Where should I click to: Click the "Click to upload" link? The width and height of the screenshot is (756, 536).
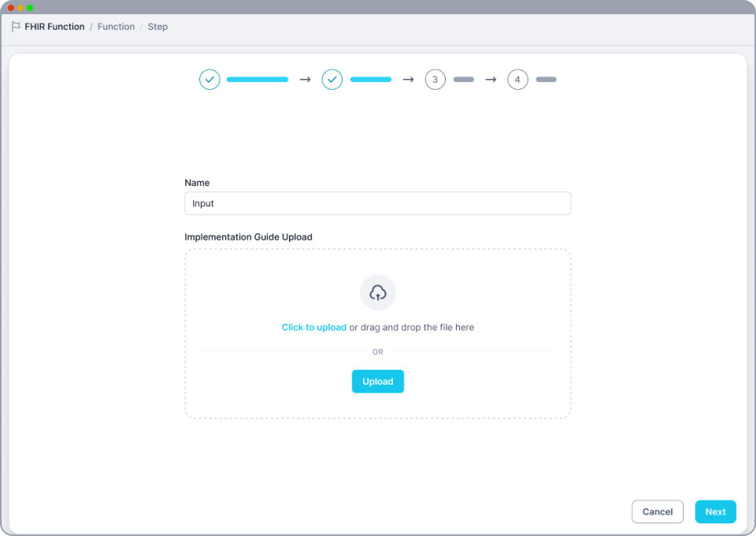[x=313, y=327]
